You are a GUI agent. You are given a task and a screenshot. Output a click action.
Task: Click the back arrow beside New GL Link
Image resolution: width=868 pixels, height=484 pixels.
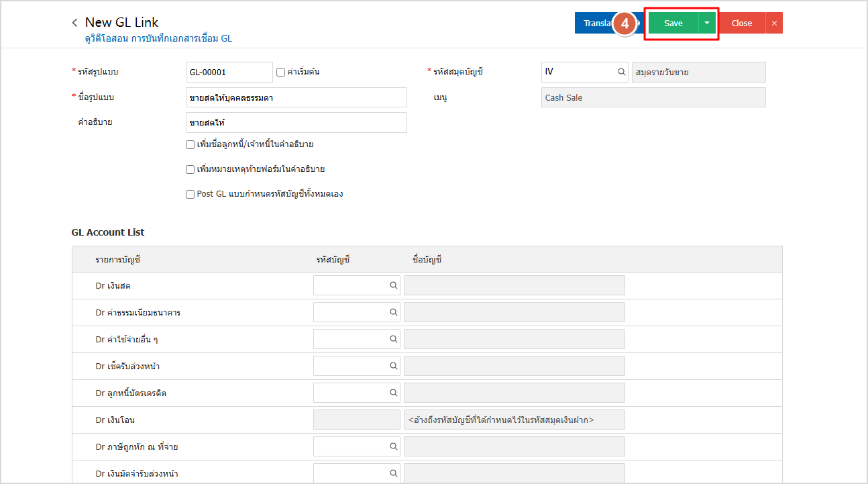point(74,23)
